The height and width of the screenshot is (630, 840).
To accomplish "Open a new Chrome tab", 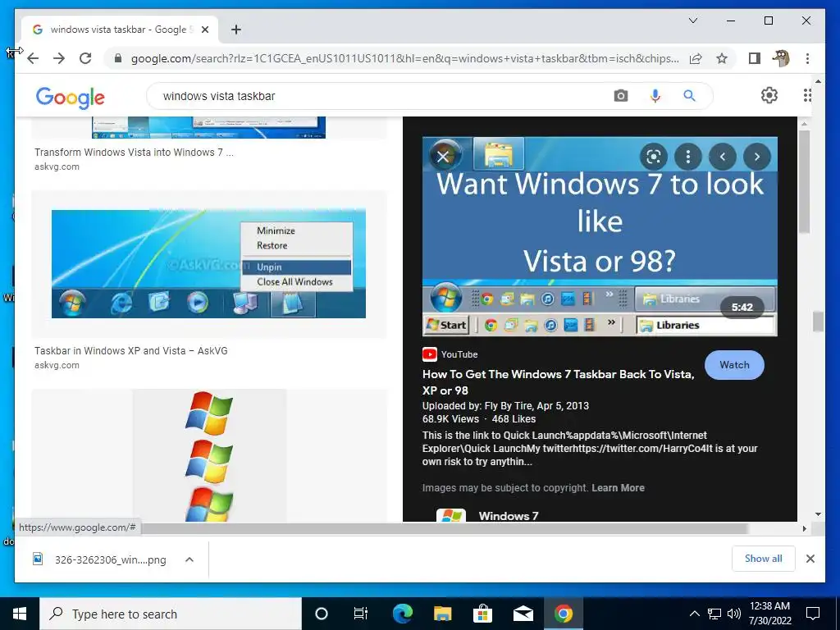I will (236, 30).
